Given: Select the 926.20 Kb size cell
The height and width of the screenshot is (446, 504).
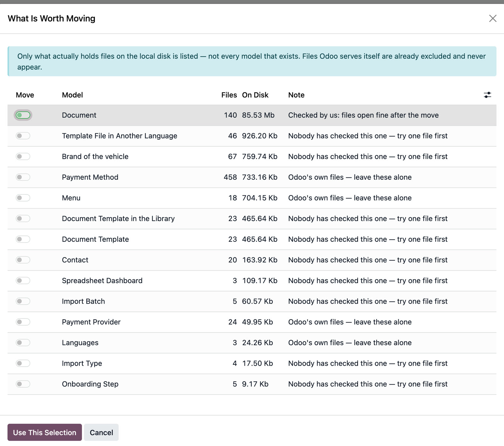Looking at the screenshot, I should 260,136.
